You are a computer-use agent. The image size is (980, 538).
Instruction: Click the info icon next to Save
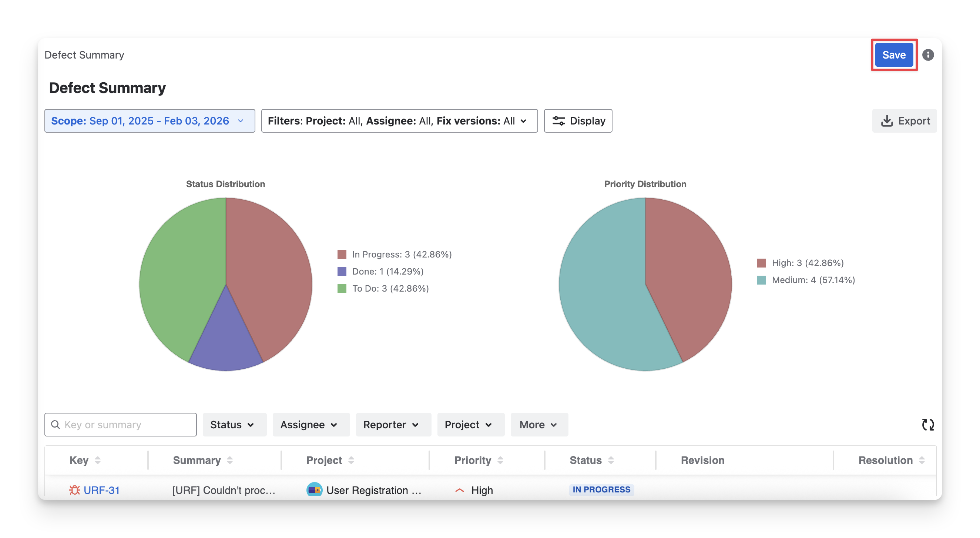pos(928,55)
